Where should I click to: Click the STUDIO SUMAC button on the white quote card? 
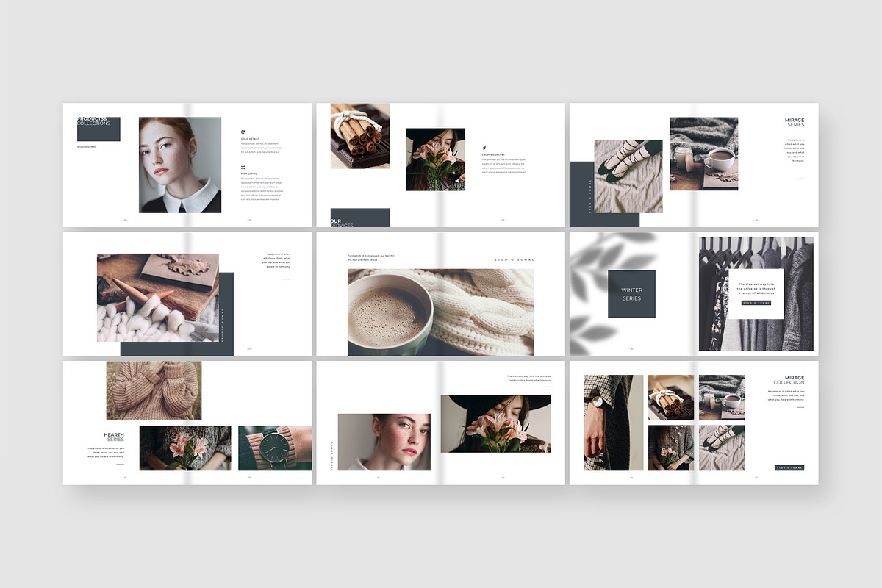(x=756, y=303)
